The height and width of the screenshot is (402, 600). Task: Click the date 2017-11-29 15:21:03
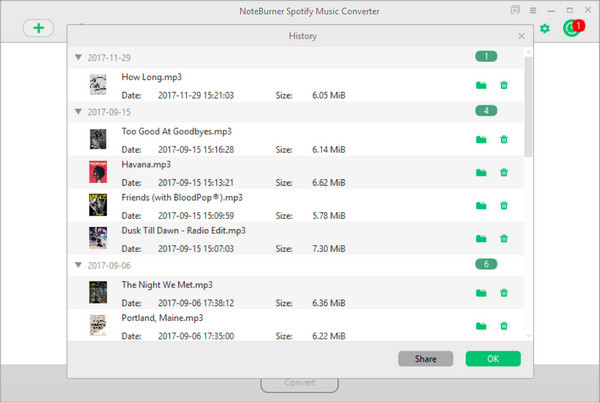point(196,95)
